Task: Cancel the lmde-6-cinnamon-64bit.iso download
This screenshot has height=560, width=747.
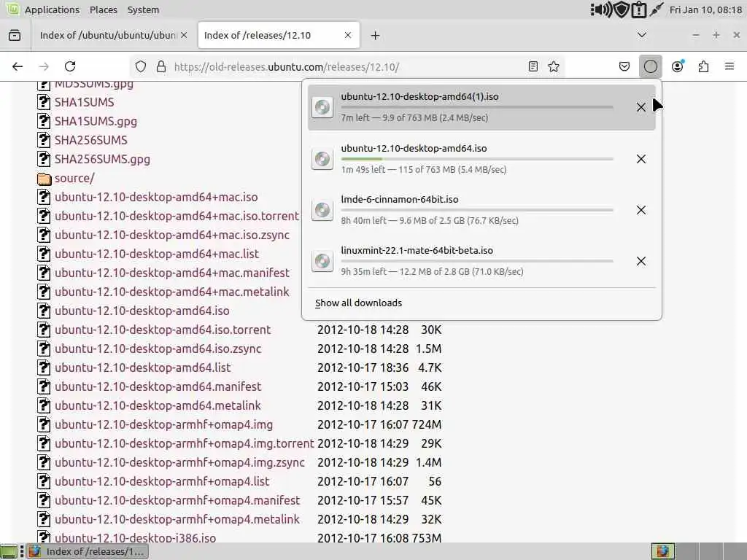Action: pos(641,210)
